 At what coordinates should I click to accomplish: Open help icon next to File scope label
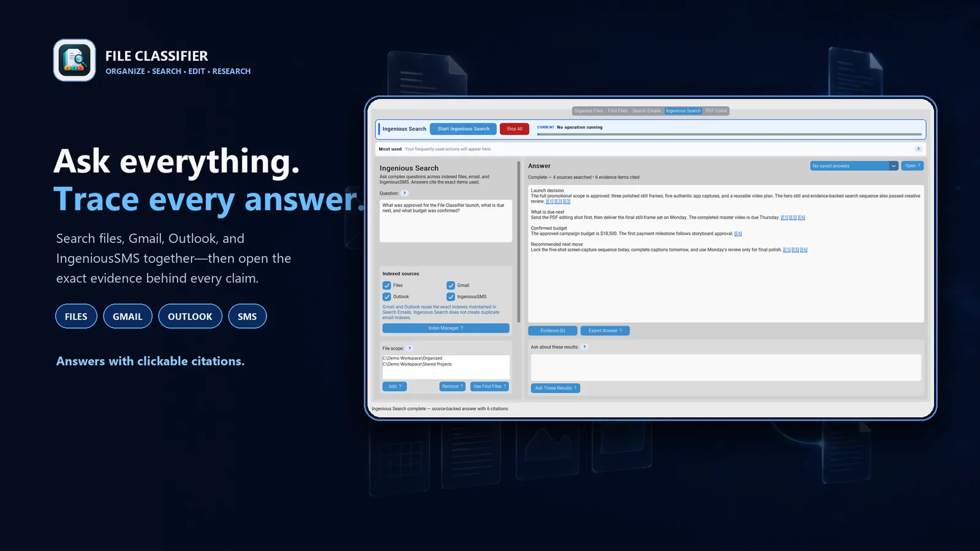pos(410,348)
